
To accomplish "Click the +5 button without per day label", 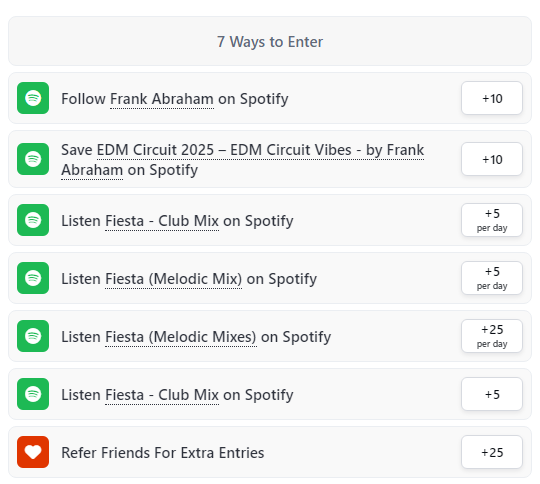I will [492, 394].
